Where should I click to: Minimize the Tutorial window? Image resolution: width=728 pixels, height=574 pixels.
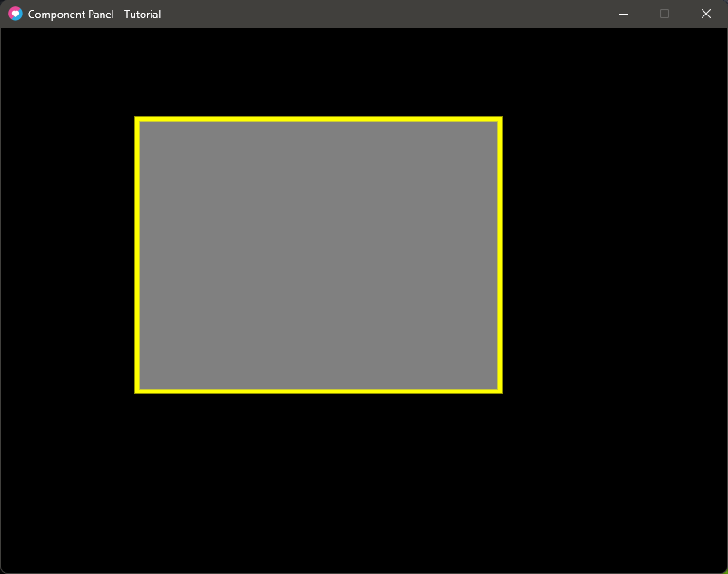pyautogui.click(x=624, y=14)
